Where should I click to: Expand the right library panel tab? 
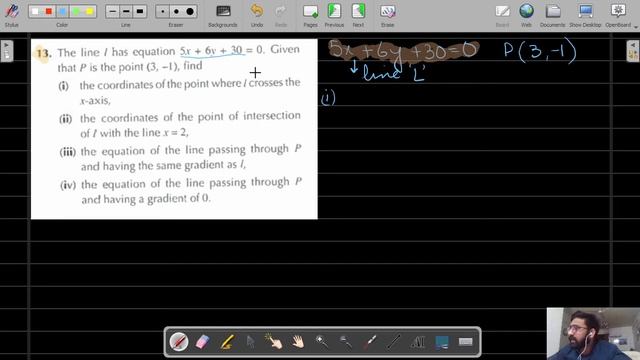[x=633, y=51]
